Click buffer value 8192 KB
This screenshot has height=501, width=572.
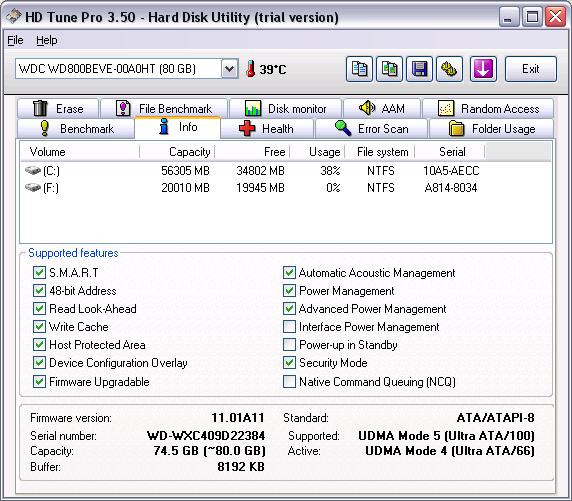[241, 466]
